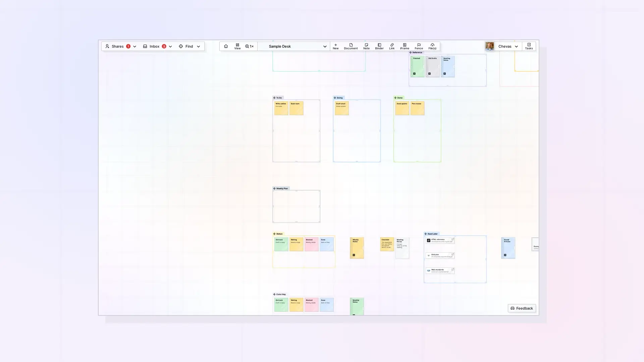Screen dimensions: 644x362
Task: Create a new Document
Action: click(x=351, y=46)
